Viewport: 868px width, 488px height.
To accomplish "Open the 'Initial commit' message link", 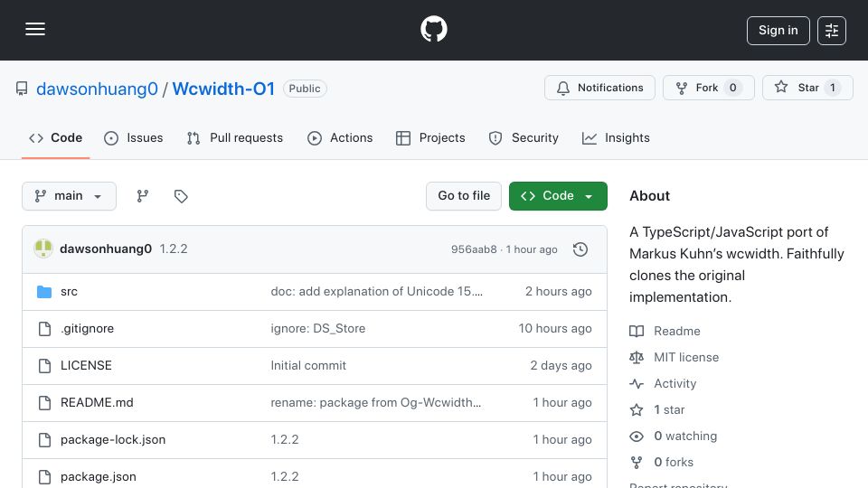I will click(x=308, y=366).
